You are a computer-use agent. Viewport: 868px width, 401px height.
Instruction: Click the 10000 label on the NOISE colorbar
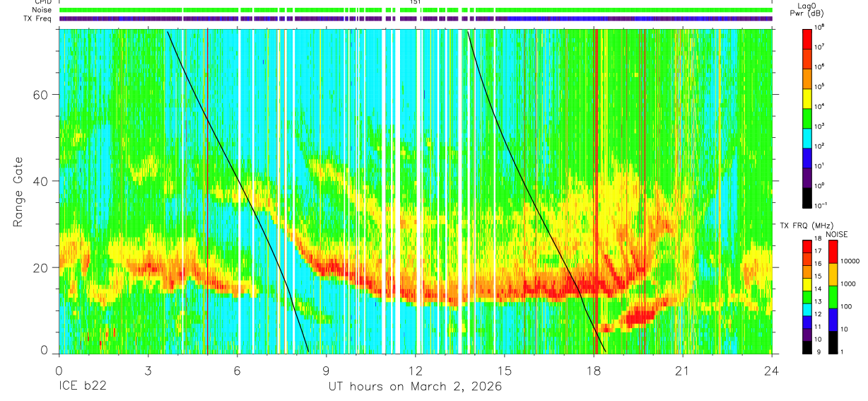click(851, 262)
